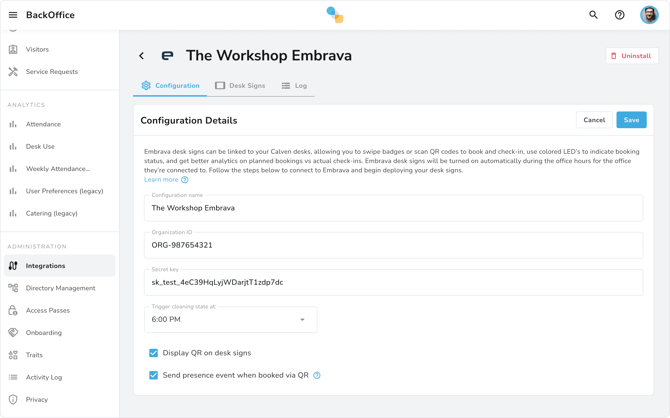Screen dimensions: 670x418
Task: Open Onboarding page
Action: point(59,332)
